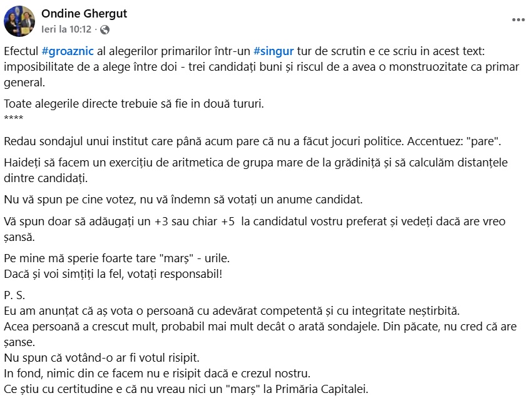Open the three-dot post options menu

click(518, 20)
